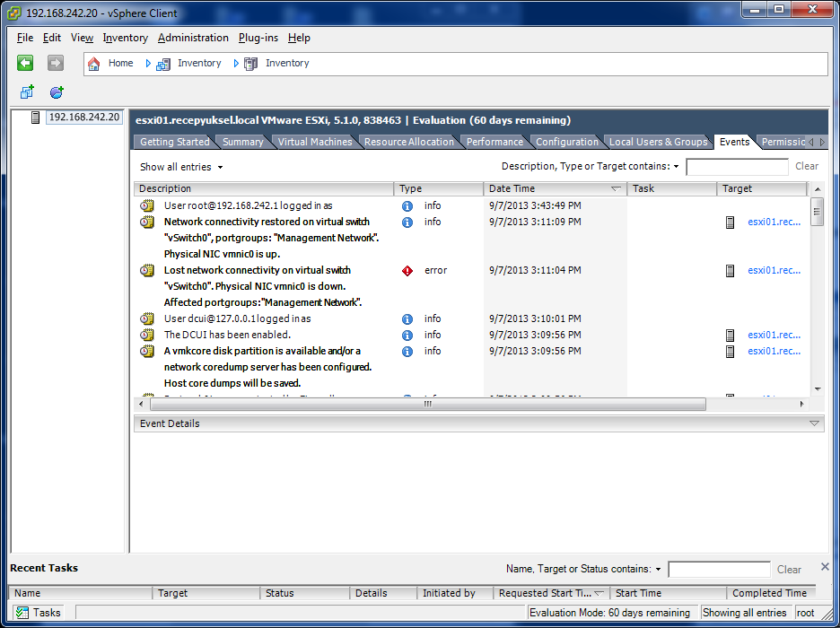This screenshot has height=628, width=840.
Task: Click the event icon beside 'Network connectivity restored'
Action: click(147, 222)
